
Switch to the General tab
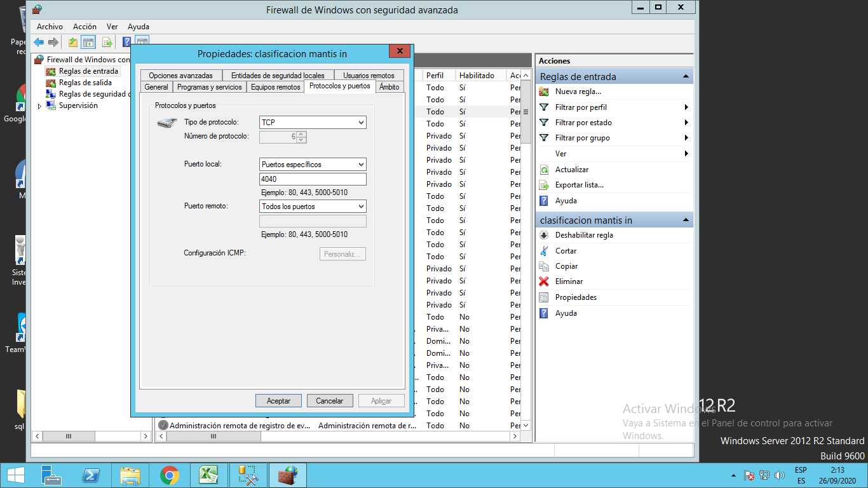coord(156,87)
